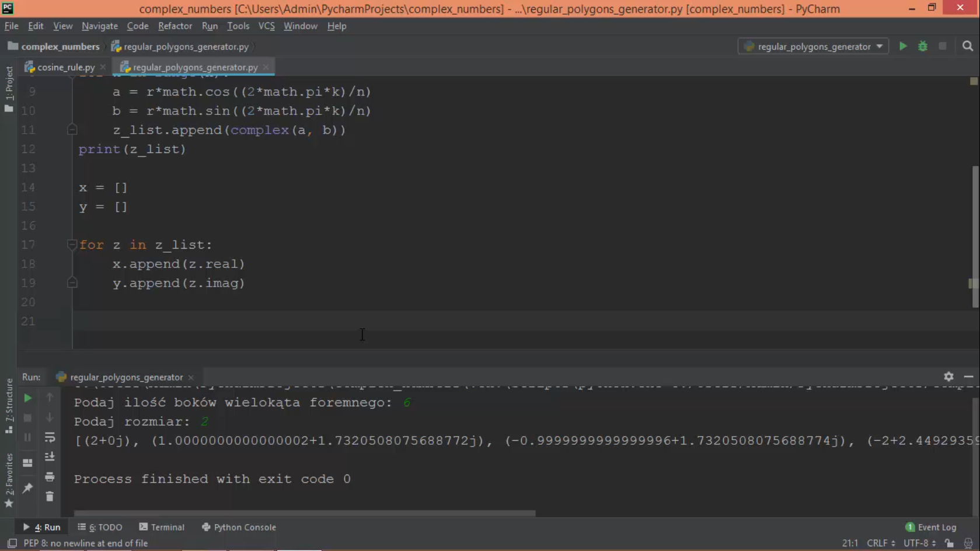Print the console output using printer icon

50,477
